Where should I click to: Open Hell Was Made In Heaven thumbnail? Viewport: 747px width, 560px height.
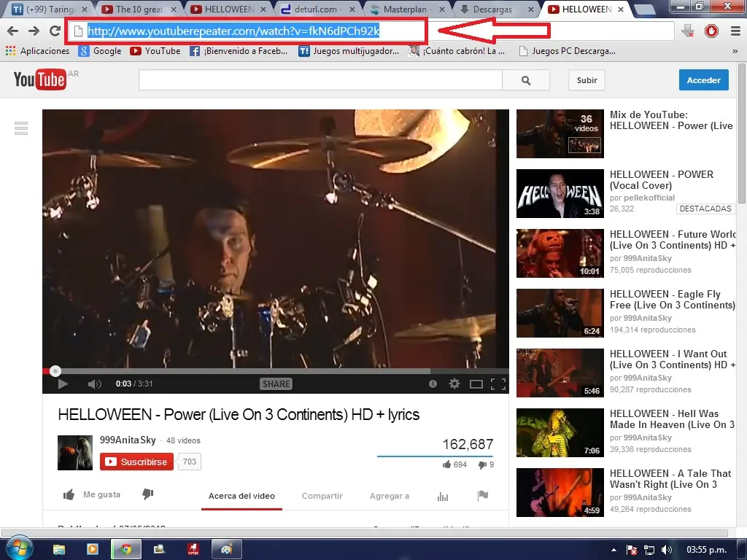560,433
